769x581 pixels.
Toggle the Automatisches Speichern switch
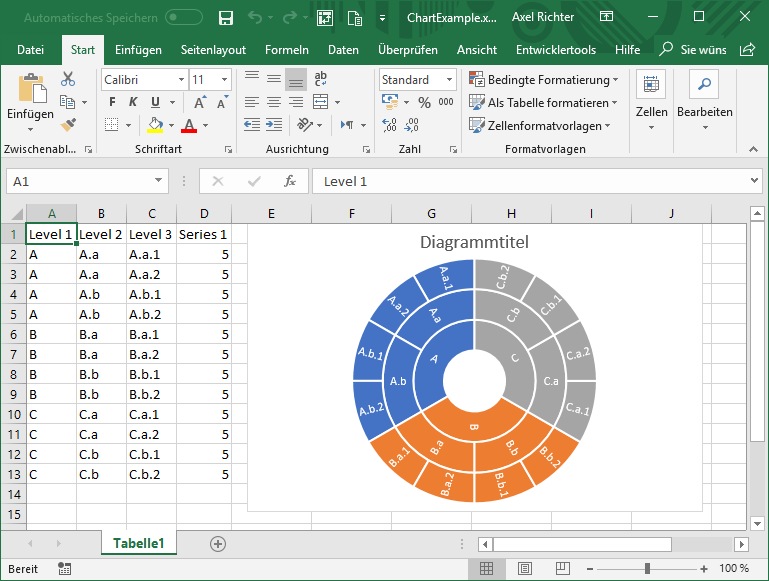(183, 18)
